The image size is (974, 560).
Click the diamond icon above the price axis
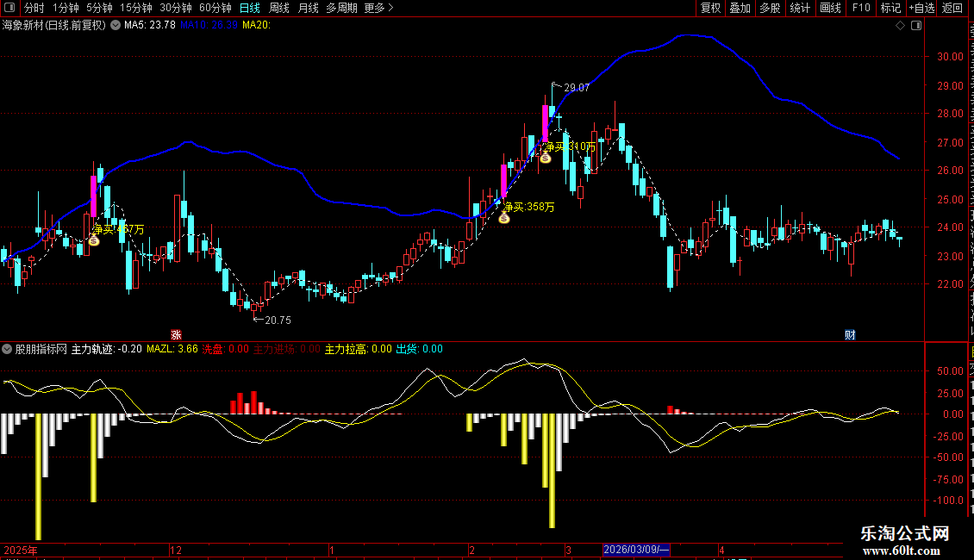(900, 26)
